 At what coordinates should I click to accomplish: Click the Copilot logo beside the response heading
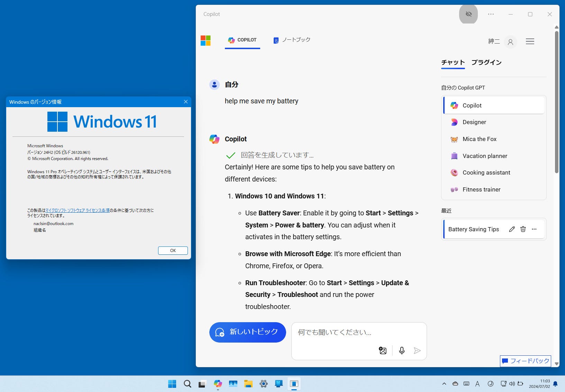(x=215, y=139)
